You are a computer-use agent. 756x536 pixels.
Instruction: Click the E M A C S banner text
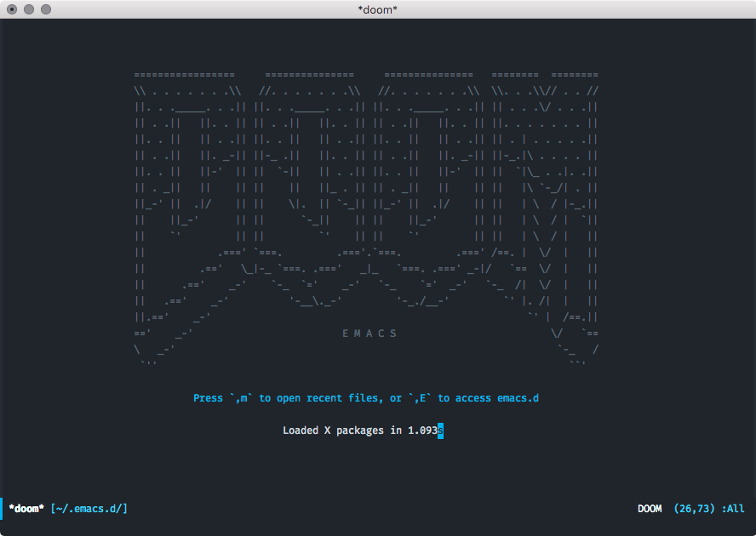click(x=369, y=334)
